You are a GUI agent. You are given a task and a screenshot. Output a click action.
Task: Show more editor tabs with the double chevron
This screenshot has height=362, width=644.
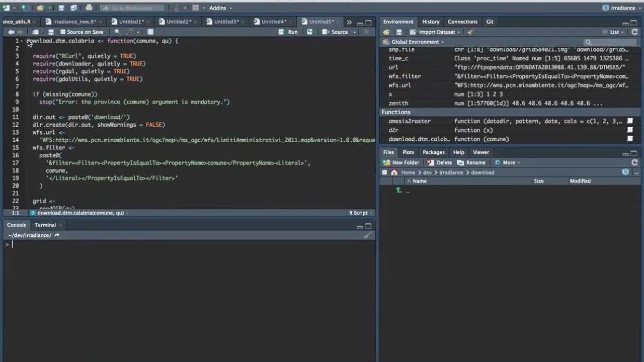[349, 22]
